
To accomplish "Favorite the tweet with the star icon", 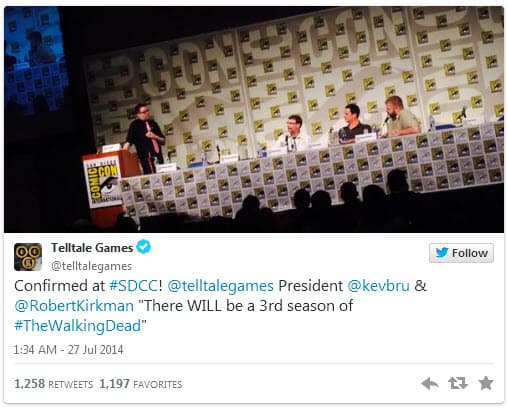I will 486,383.
